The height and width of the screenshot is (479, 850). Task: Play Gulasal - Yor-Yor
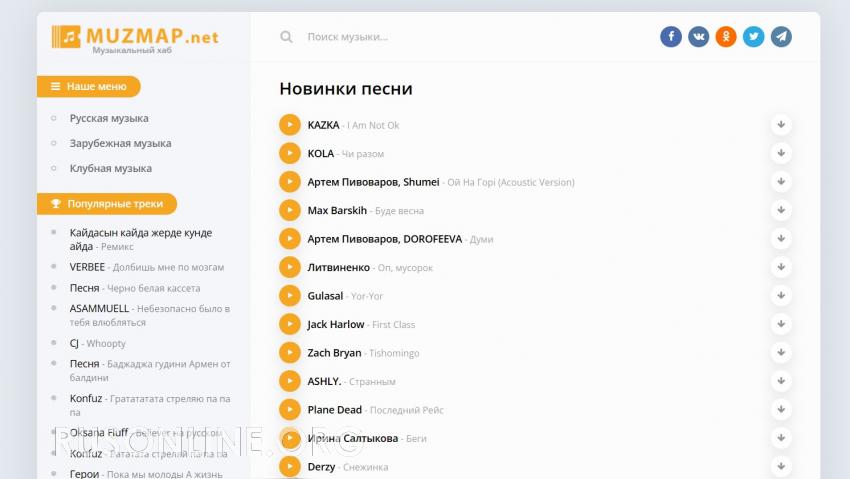point(290,295)
